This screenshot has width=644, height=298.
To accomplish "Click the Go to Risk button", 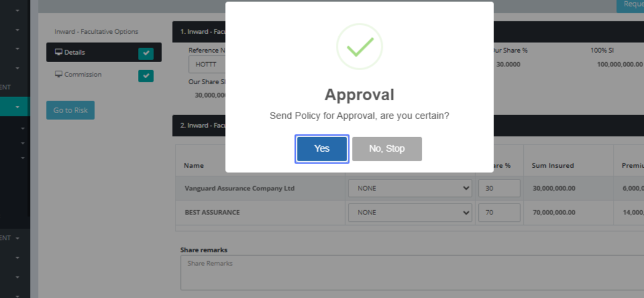I will [x=70, y=110].
